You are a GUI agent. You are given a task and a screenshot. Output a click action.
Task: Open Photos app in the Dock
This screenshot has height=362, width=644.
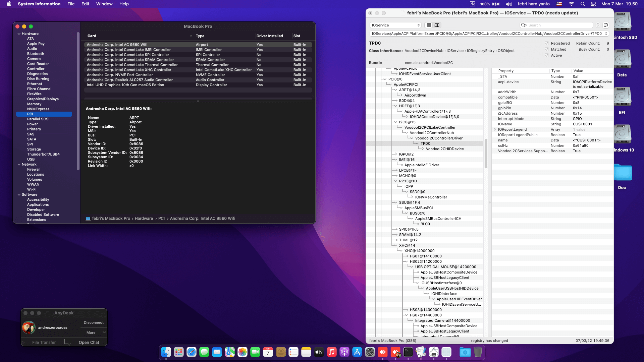(243, 352)
